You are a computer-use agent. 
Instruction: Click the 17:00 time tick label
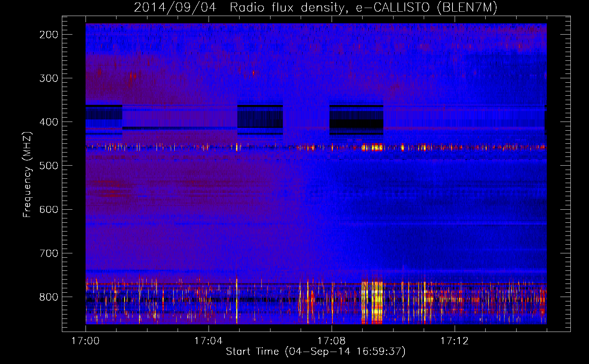(86, 341)
